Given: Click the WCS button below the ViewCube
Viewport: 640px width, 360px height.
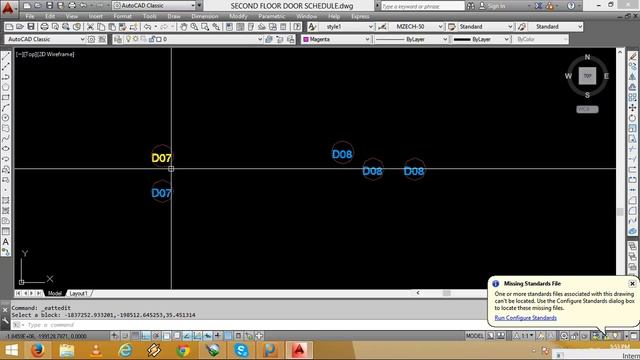Looking at the screenshot, I should [587, 109].
